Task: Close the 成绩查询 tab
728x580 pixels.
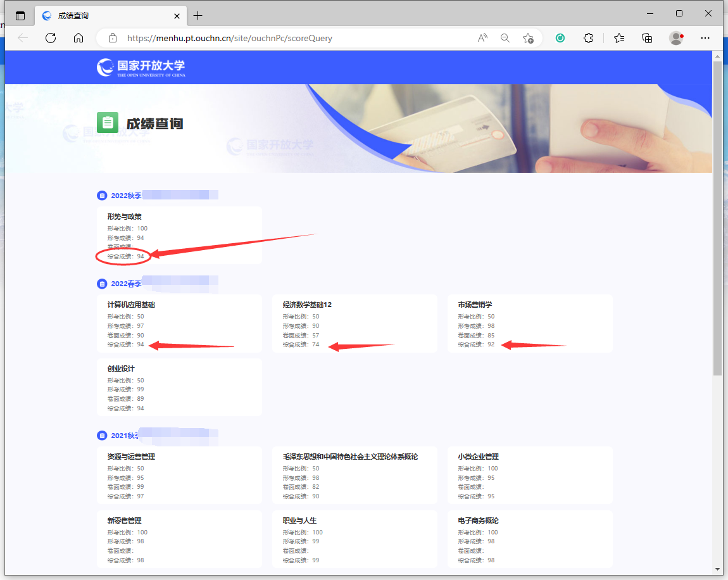Action: point(177,16)
